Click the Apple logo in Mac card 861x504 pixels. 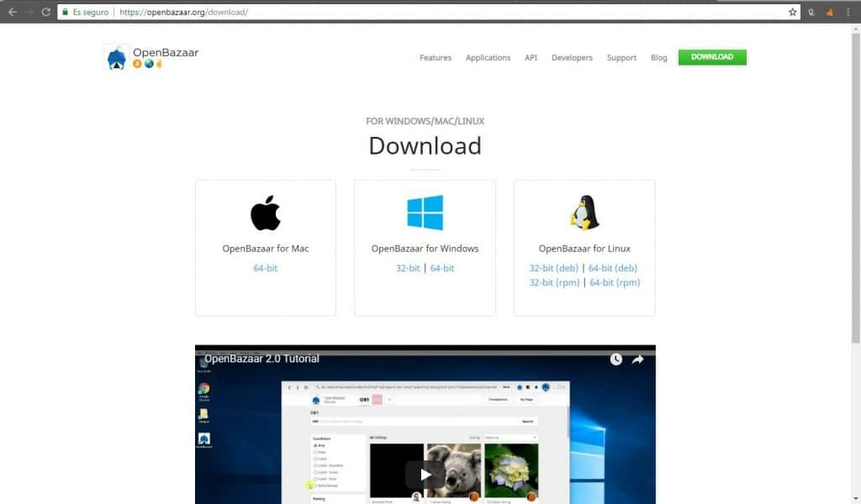pos(266,213)
